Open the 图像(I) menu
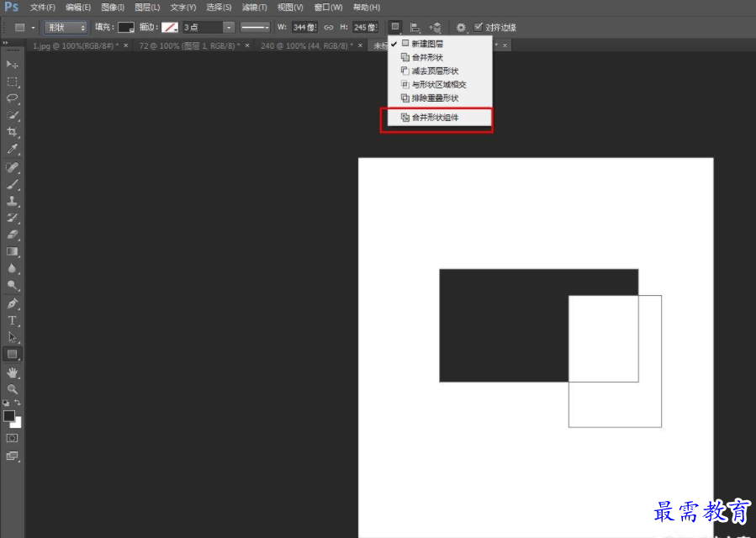This screenshot has height=538, width=756. click(x=113, y=8)
